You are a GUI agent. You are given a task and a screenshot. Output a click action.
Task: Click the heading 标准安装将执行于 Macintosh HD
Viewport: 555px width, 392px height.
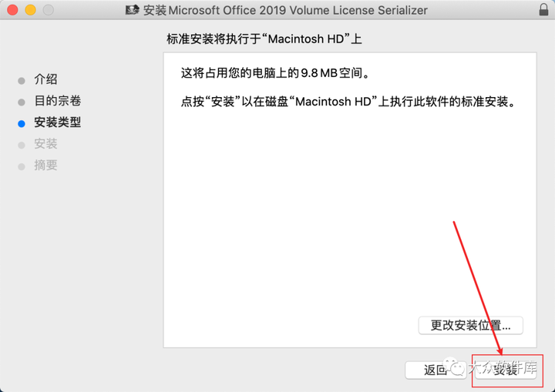click(x=264, y=39)
